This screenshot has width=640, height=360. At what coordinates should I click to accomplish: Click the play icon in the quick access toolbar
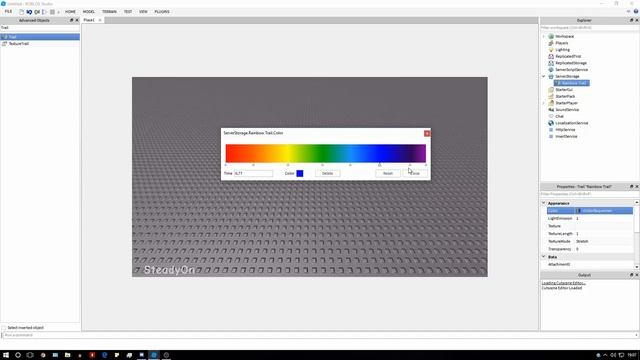pos(44,12)
